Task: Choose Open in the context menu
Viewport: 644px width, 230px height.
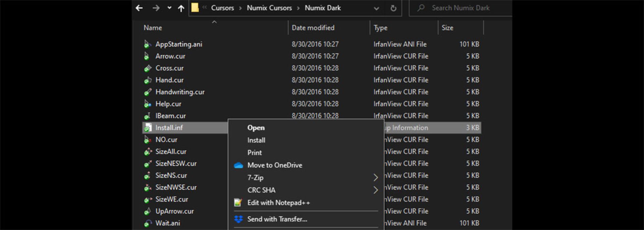Action: click(x=256, y=128)
